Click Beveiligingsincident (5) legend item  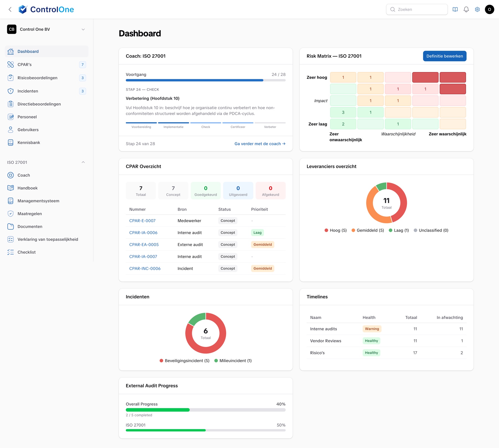(x=184, y=361)
